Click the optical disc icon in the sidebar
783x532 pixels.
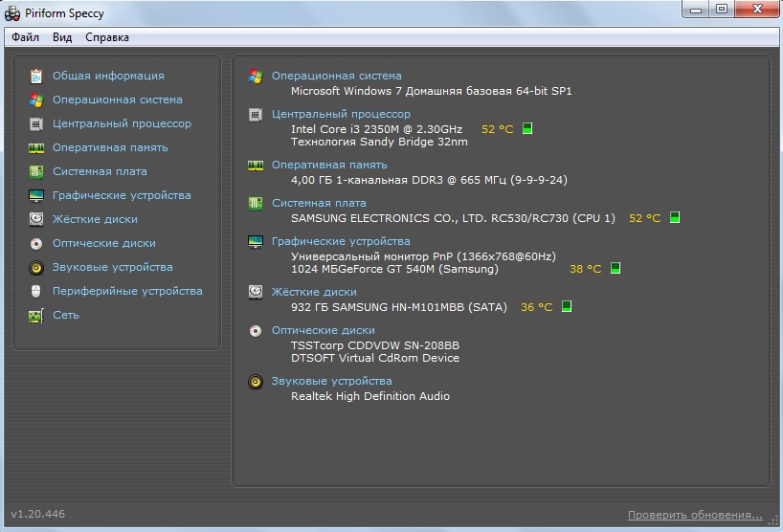36,244
